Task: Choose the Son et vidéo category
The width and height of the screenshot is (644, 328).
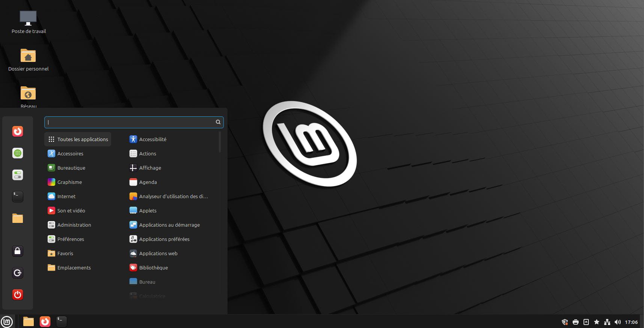Action: point(71,211)
